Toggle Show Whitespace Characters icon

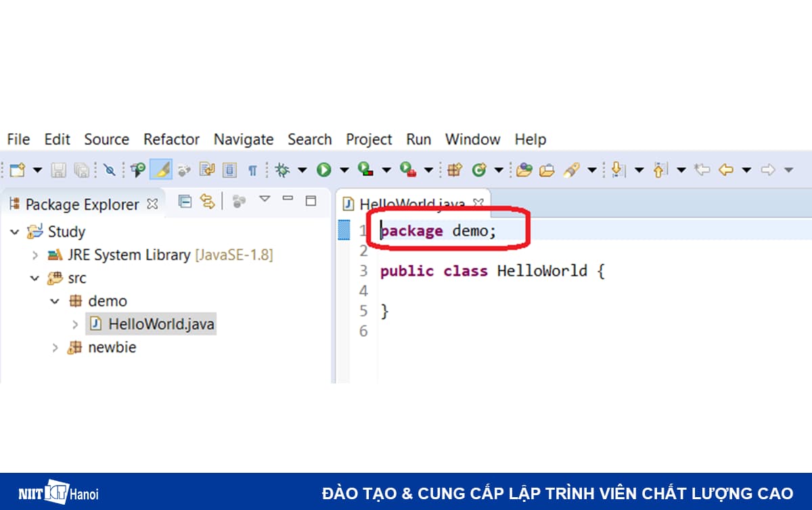coord(252,169)
